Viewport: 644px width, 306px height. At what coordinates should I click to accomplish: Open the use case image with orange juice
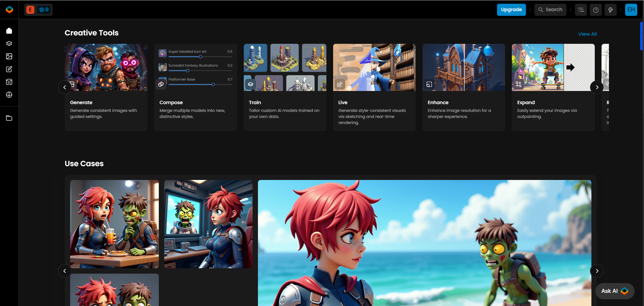(x=114, y=224)
